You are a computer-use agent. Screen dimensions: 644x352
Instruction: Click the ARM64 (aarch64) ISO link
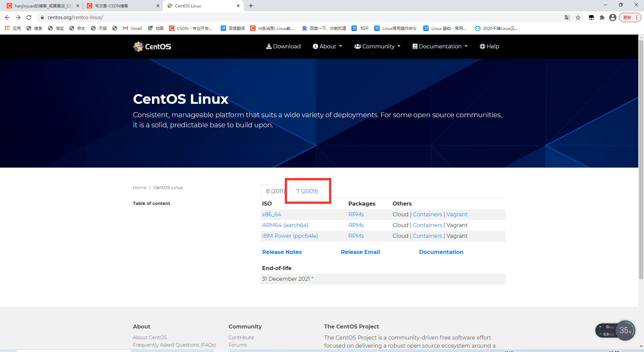285,225
